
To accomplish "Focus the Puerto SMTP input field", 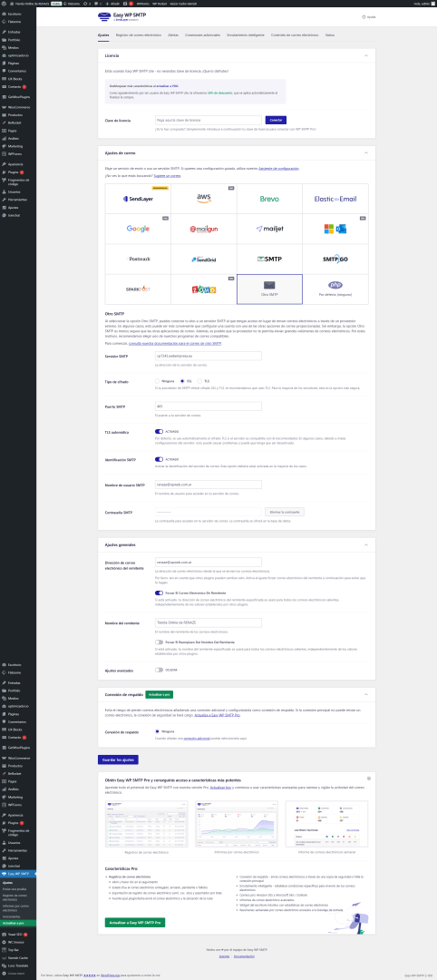I will [208, 407].
